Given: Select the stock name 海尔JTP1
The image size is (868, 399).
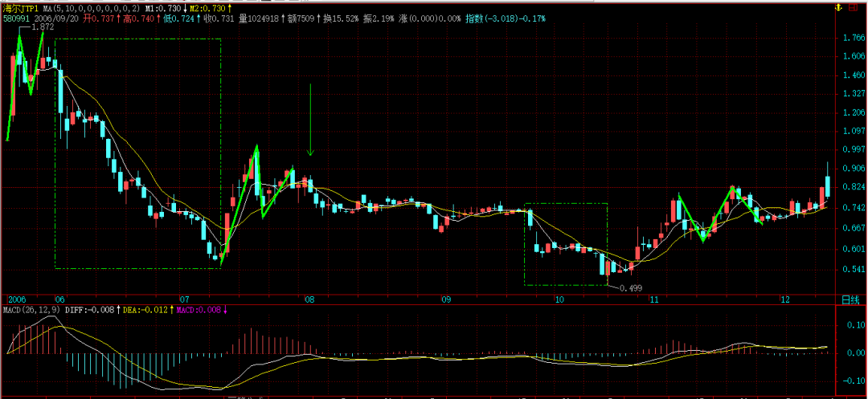Looking at the screenshot, I should pyautogui.click(x=22, y=10).
